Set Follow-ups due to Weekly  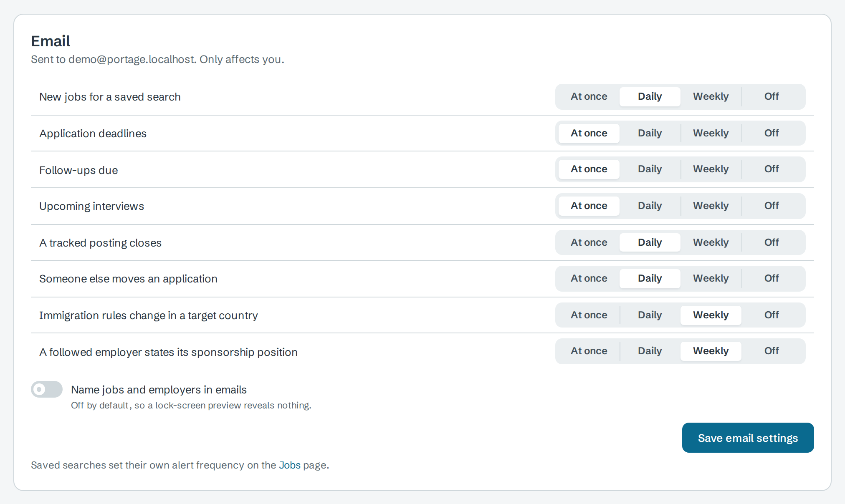pyautogui.click(x=711, y=169)
